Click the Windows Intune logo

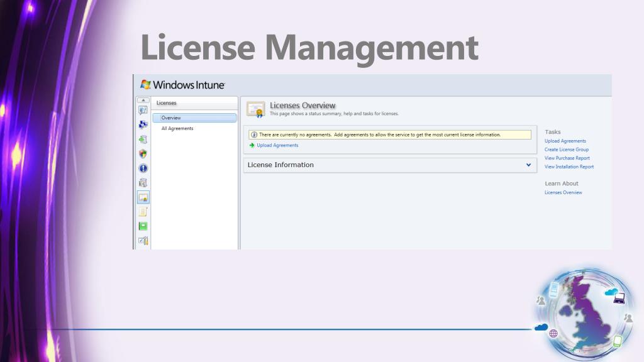(183, 85)
